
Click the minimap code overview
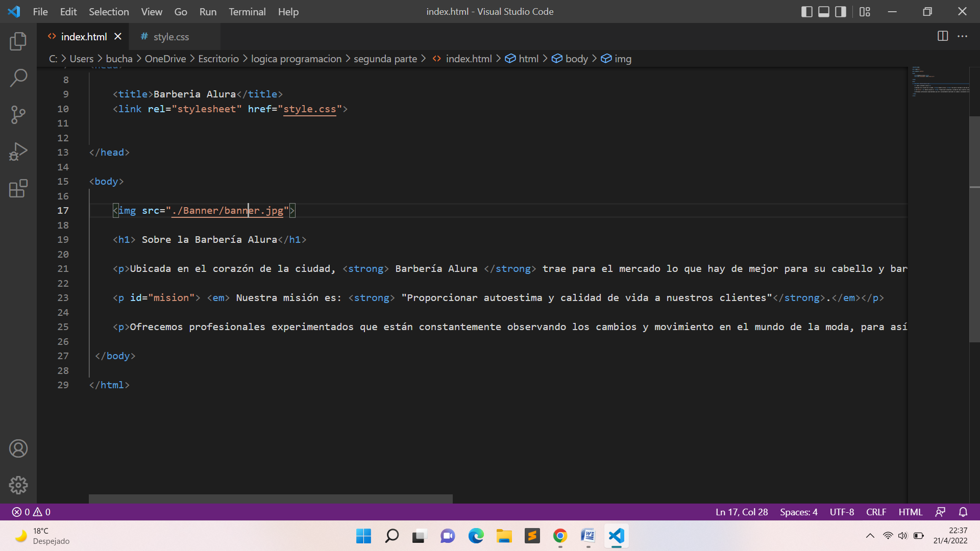tap(939, 82)
